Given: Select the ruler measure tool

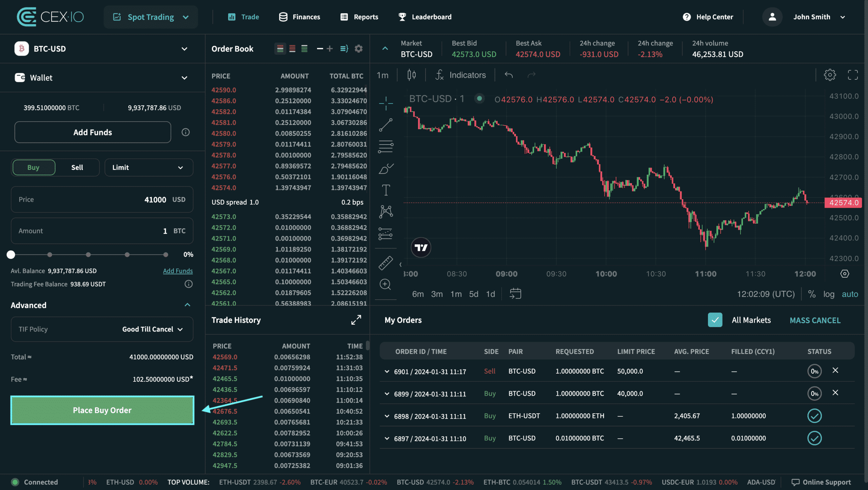Looking at the screenshot, I should coord(386,263).
